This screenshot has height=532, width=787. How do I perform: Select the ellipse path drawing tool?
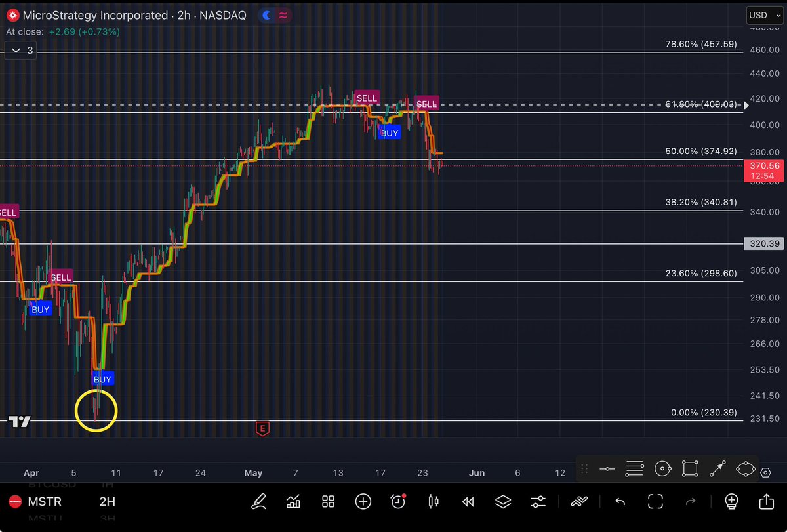pos(746,469)
